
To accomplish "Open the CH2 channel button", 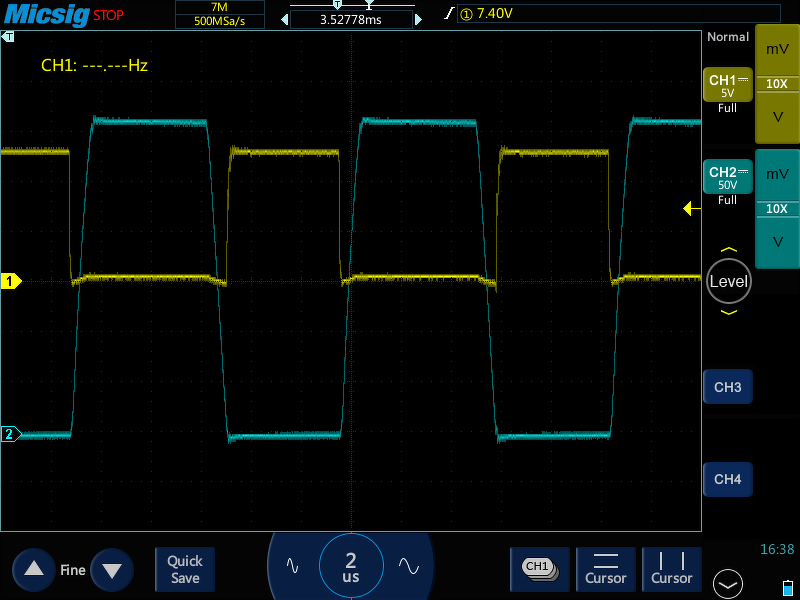I will 728,177.
